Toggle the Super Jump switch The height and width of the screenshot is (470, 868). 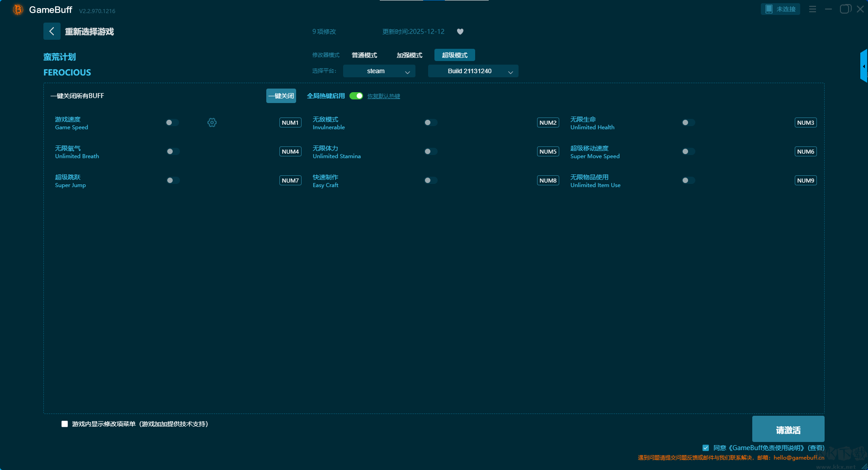pos(173,180)
